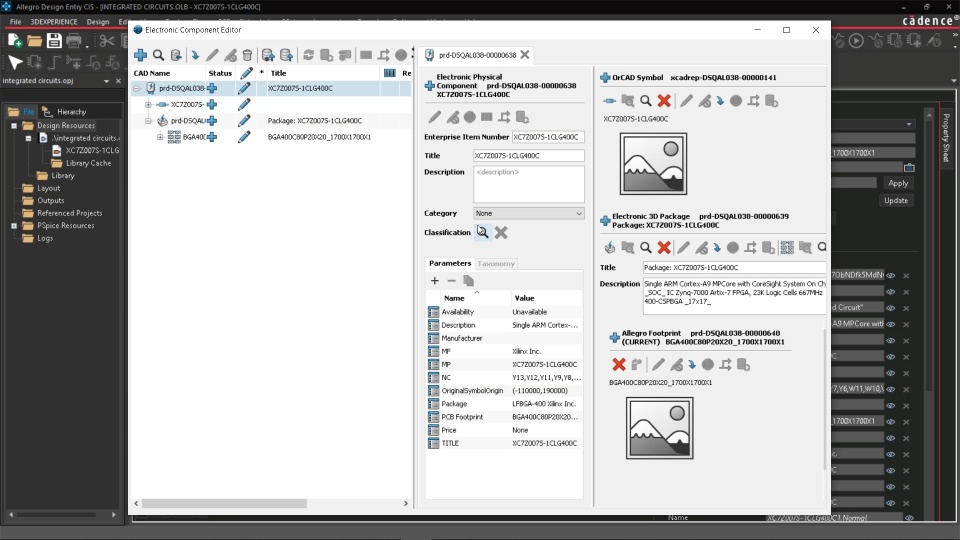This screenshot has width=960, height=540.
Task: Click the trash can delete icon in editor toolbar
Action: 247,55
